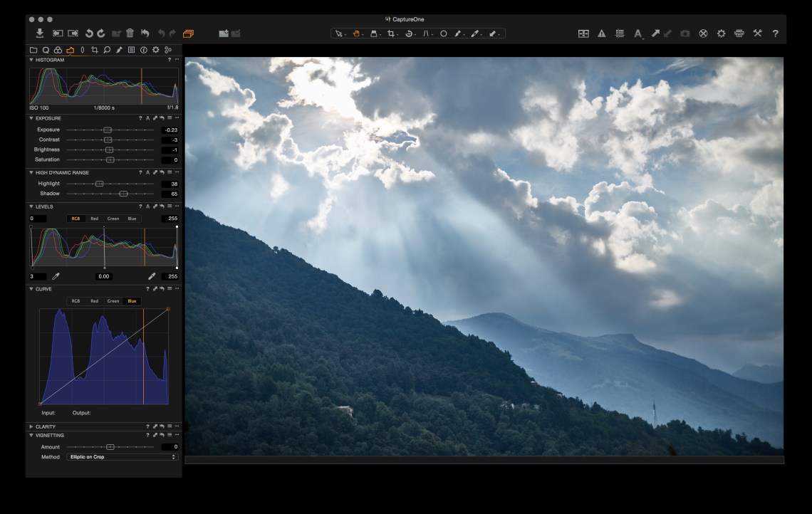Open the Lens tool tab icon
This screenshot has height=514, width=812.
82,50
